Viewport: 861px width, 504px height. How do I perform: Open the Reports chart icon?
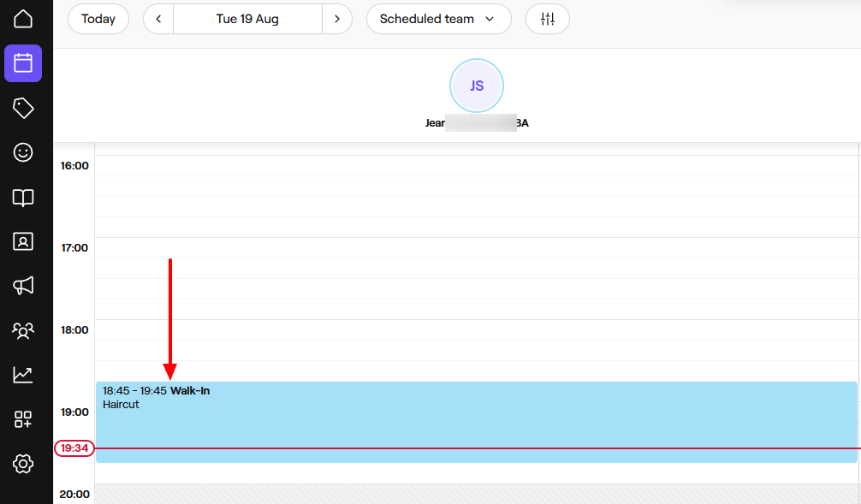point(23,375)
